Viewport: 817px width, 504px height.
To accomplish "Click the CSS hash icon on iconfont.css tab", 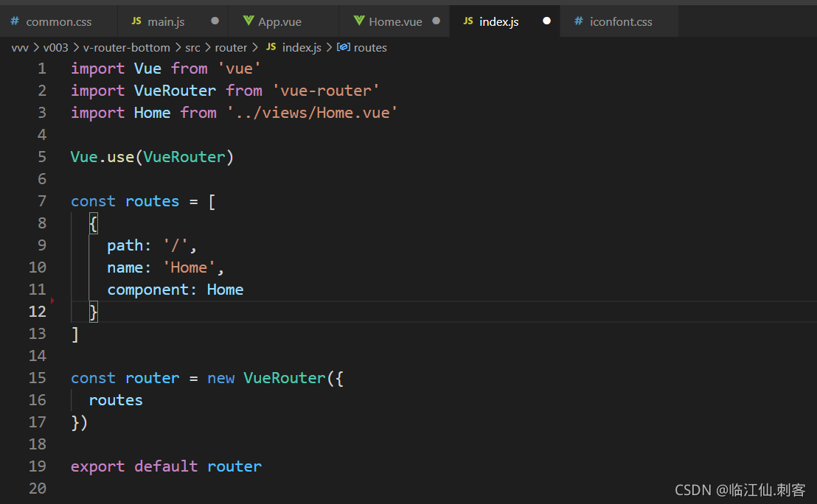I will pos(578,21).
